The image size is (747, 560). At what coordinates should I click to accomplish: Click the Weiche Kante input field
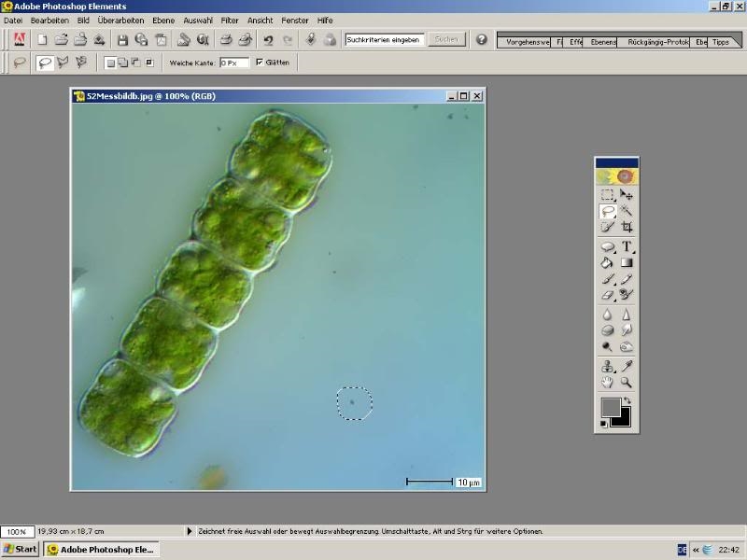click(x=234, y=63)
